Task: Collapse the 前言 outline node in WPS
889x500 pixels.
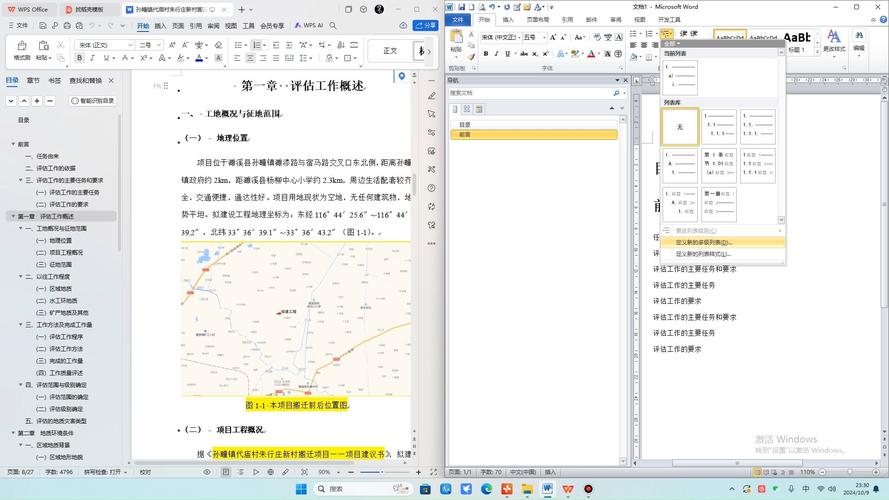Action: point(13,144)
